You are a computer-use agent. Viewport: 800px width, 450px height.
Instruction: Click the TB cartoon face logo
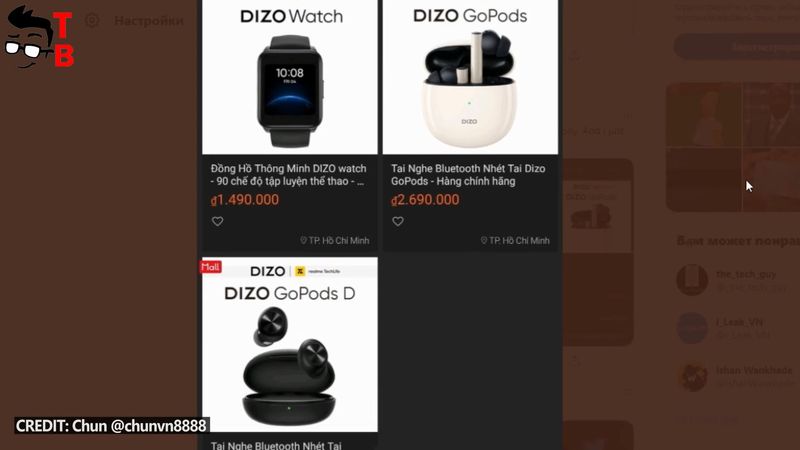pos(40,37)
